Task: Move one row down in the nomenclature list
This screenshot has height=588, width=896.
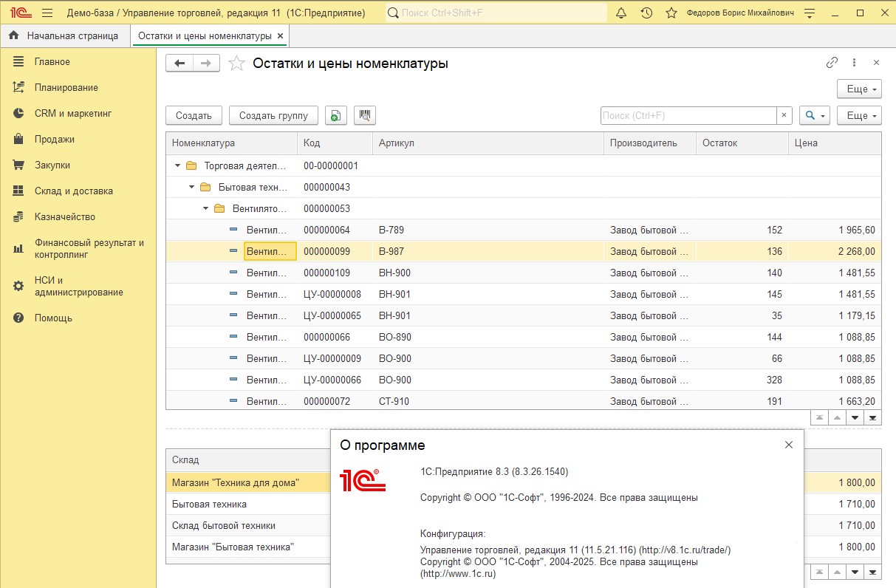Action: coord(855,417)
